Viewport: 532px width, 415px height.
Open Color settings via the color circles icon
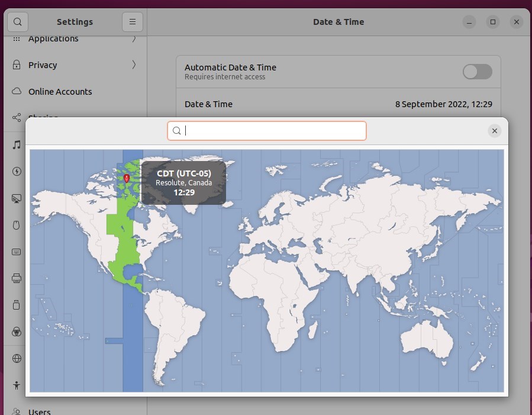[16, 332]
